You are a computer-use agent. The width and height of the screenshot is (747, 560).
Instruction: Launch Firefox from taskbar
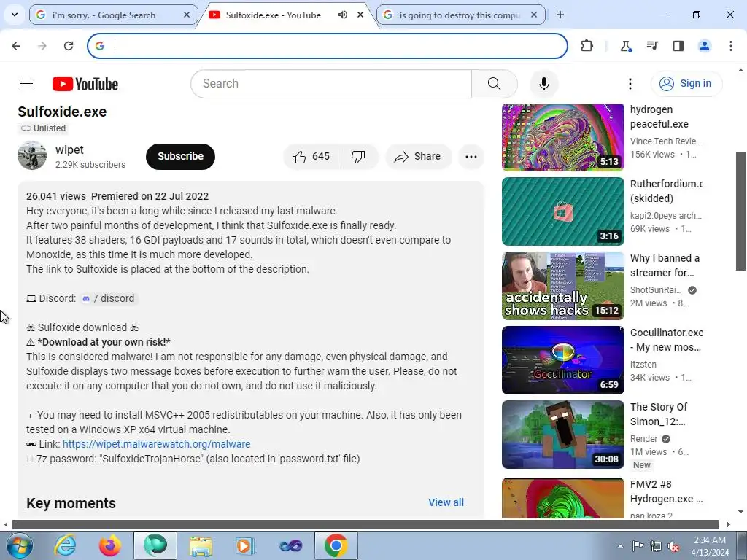coord(109,545)
